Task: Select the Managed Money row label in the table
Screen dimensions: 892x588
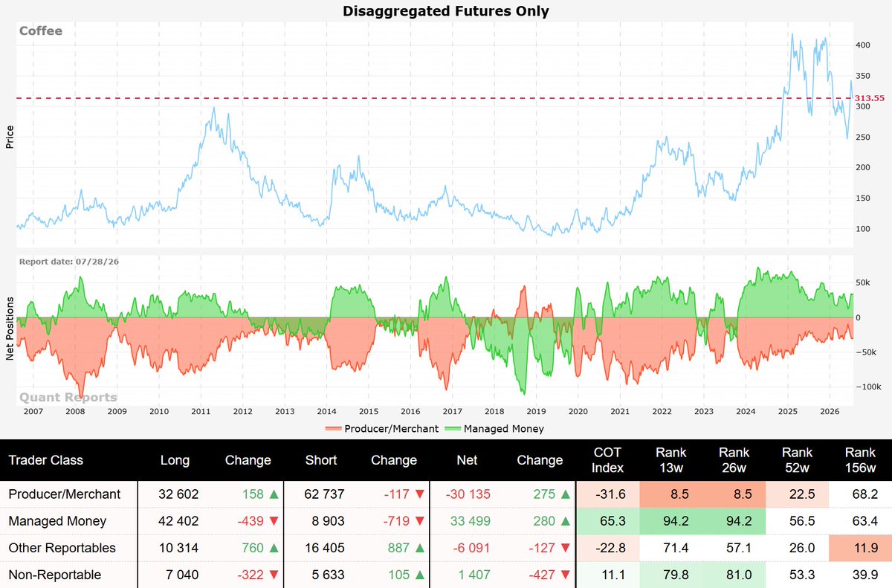Action: pos(57,521)
